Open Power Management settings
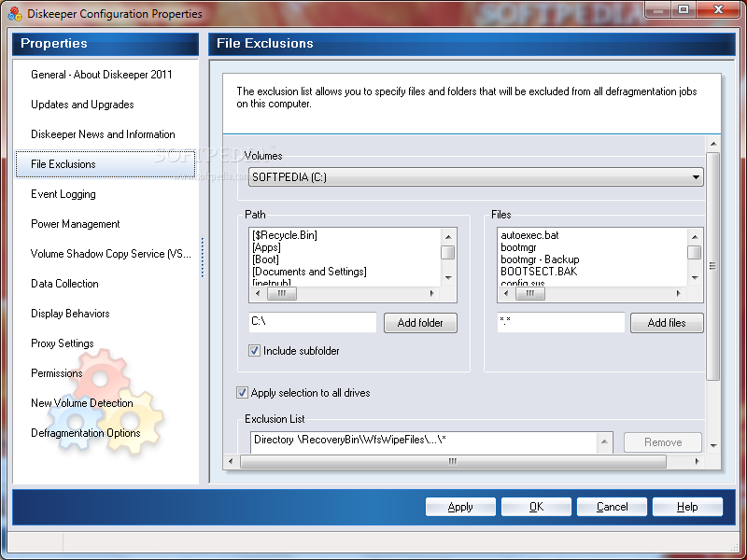The image size is (747, 560). point(76,224)
